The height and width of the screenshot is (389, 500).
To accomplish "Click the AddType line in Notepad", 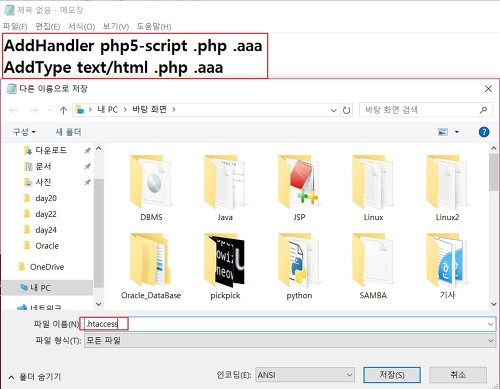I will pyautogui.click(x=113, y=67).
